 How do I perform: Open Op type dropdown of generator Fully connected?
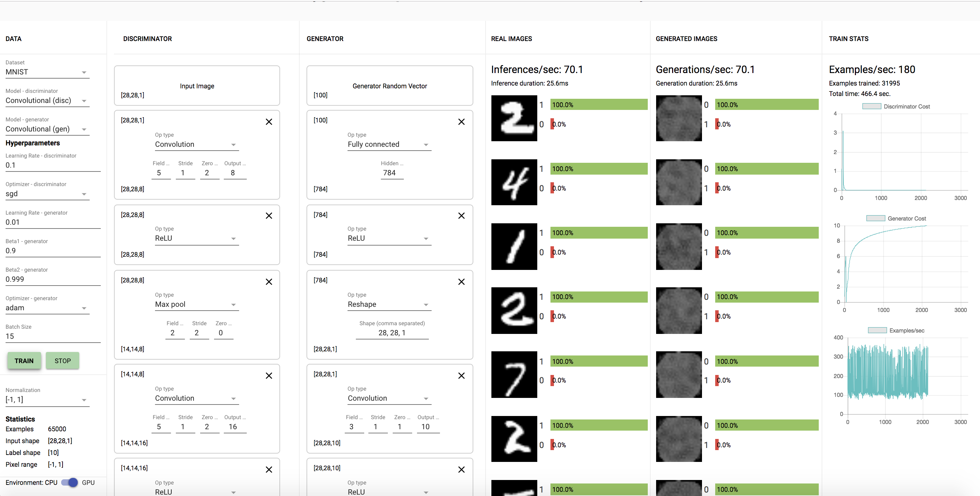point(389,145)
